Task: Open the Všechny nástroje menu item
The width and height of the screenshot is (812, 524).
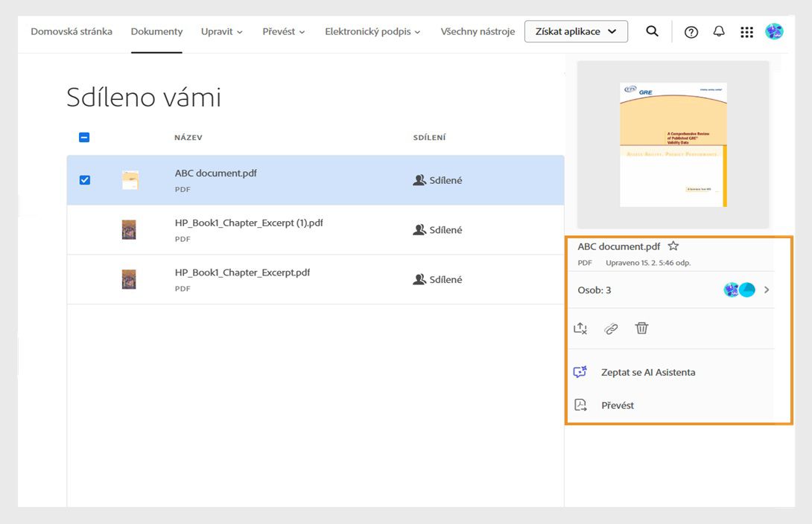Action: (478, 31)
